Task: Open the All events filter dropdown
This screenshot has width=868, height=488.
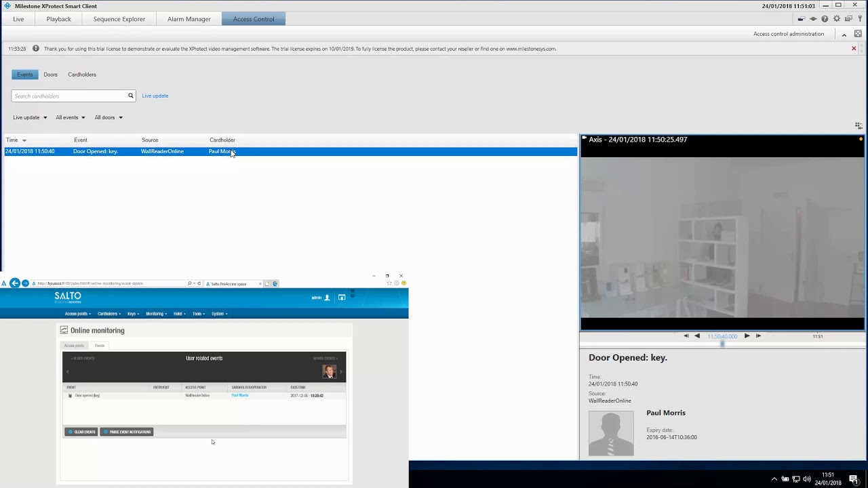Action: click(x=71, y=117)
